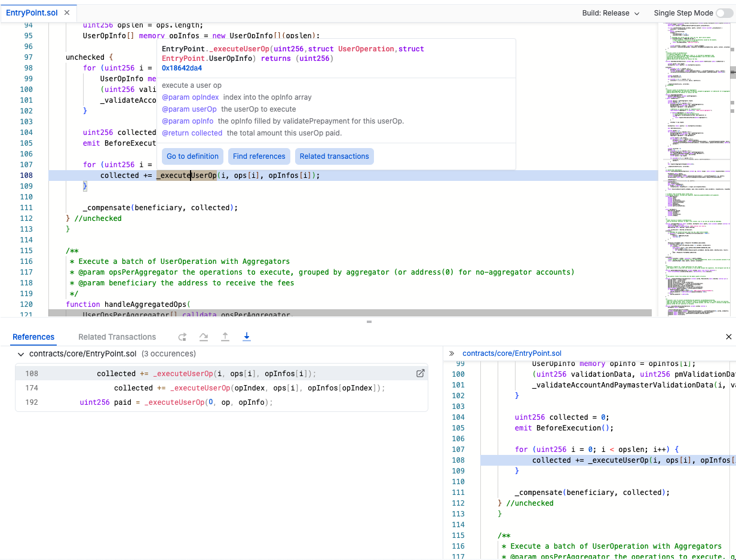Open line 108 reference in external view
Viewport: 736px width, 560px height.
420,374
